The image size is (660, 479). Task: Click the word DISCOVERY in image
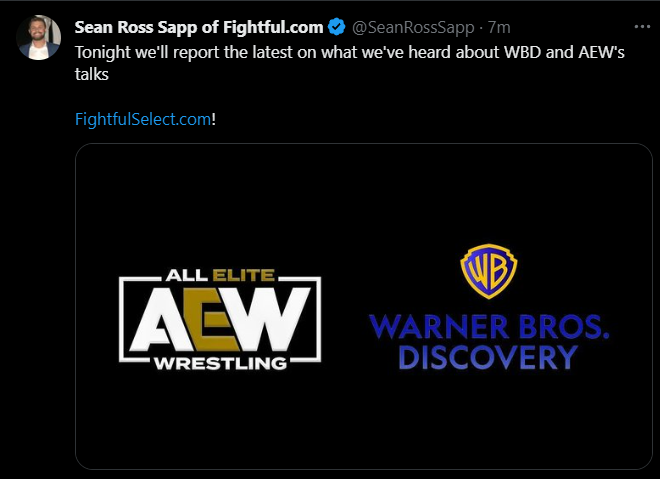488,357
